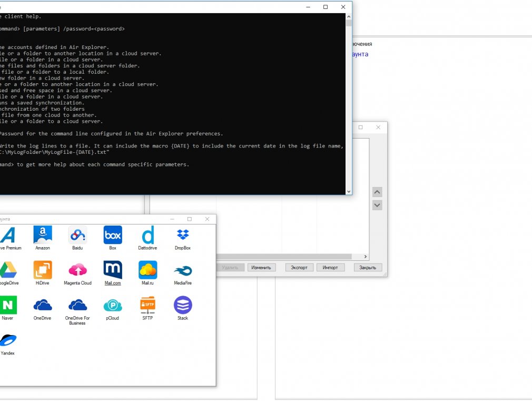Screen dimensions: 532x401
Task: Move account up with the up arrow button
Action: pos(377,192)
